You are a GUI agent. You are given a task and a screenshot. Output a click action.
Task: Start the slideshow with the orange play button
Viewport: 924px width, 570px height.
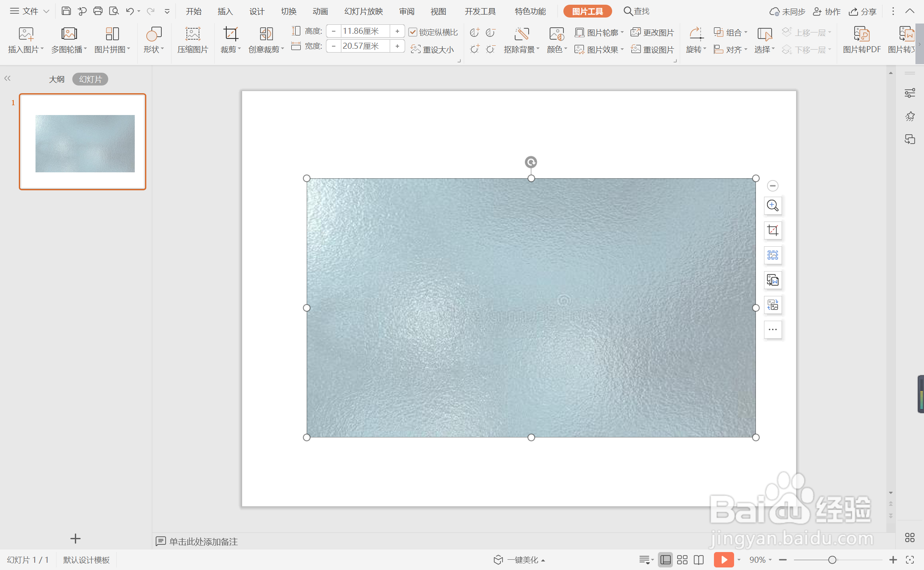[723, 560]
